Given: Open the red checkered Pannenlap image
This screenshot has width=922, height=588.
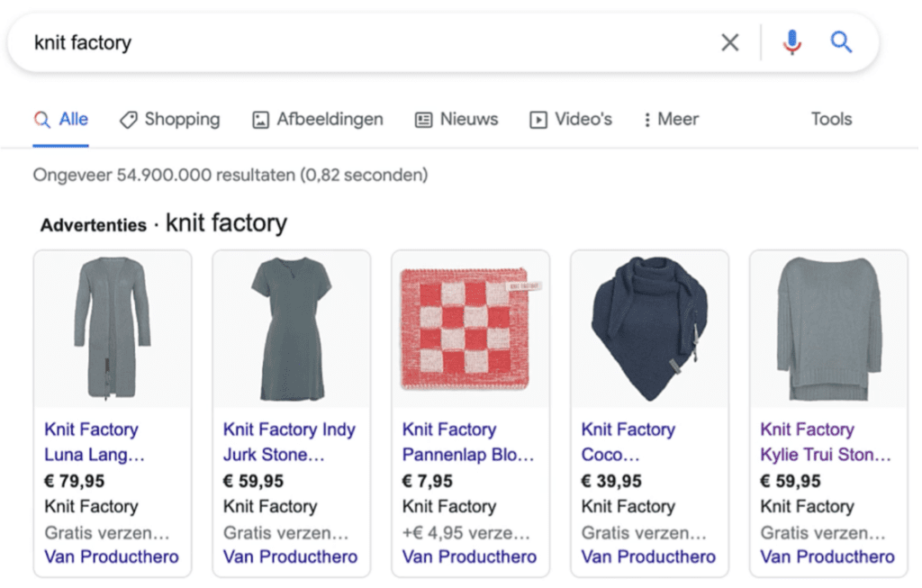Looking at the screenshot, I should point(470,330).
